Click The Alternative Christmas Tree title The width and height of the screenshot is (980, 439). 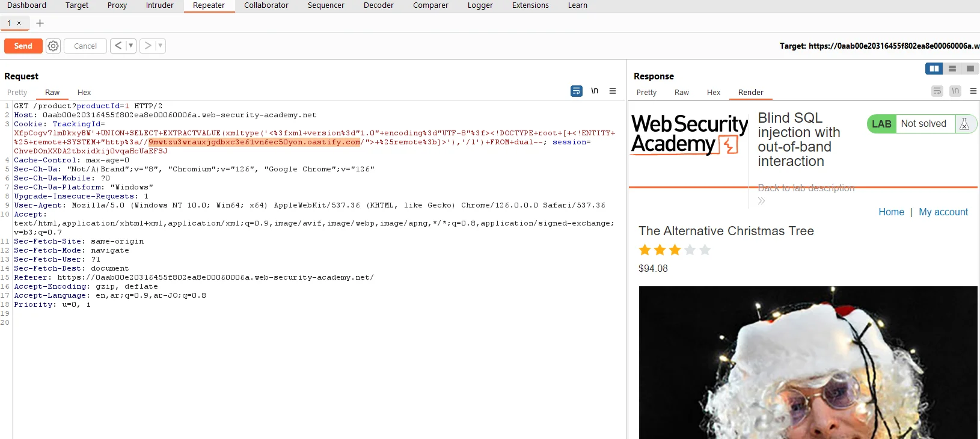[726, 231]
